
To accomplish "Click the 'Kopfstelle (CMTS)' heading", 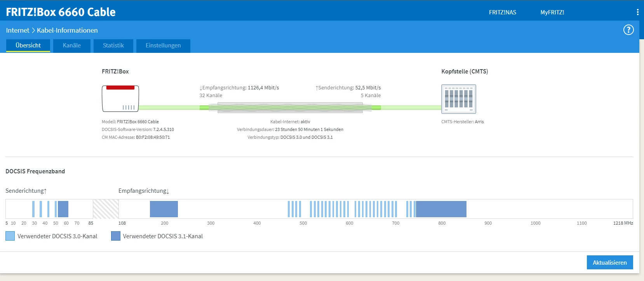I will (465, 72).
